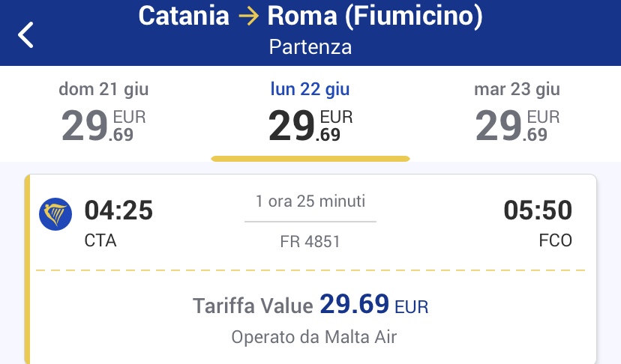Choose the Tariffa Value 29.69 EUR fare
621x364 pixels.
click(x=310, y=306)
